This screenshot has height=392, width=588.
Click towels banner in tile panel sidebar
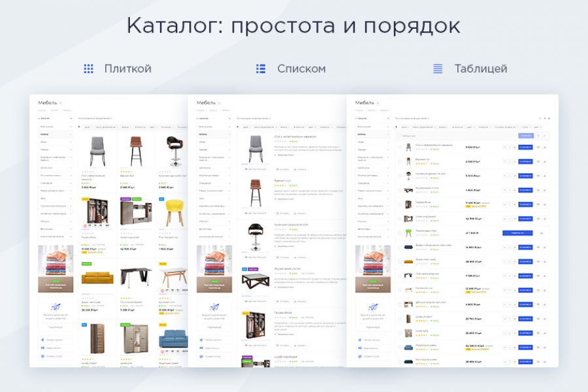56,269
